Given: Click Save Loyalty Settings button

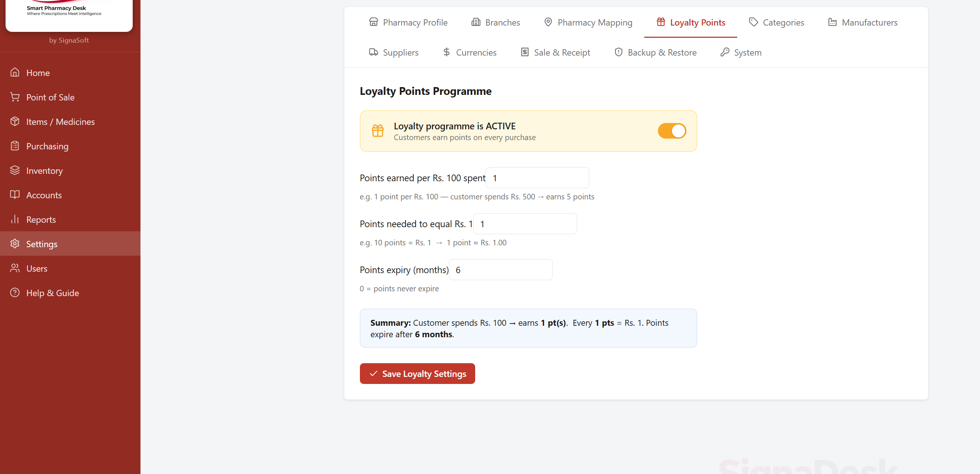Looking at the screenshot, I should [x=417, y=374].
